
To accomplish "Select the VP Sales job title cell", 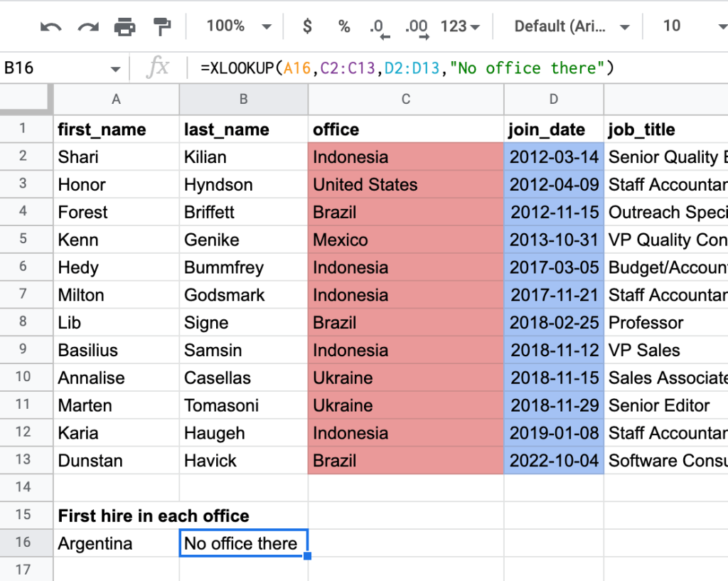I will coord(665,350).
